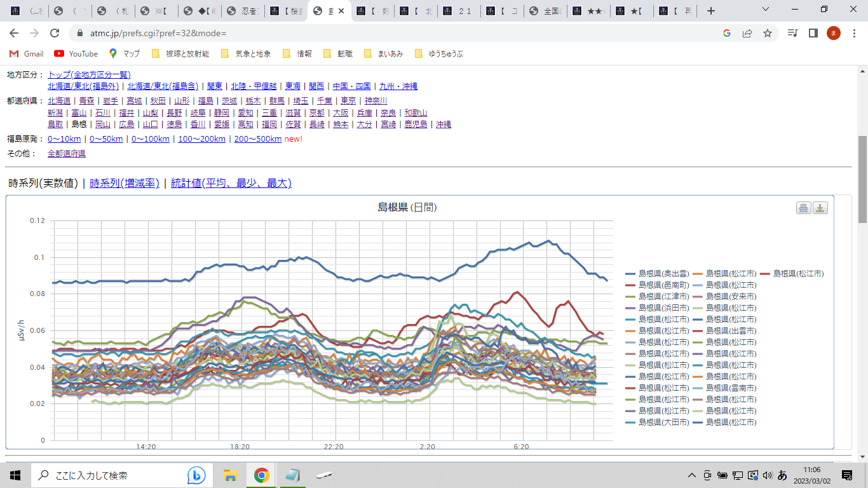Screen dimensions: 868x488
Task: Open the ゆうちゅうぶ bookmark folder
Action: coord(438,54)
